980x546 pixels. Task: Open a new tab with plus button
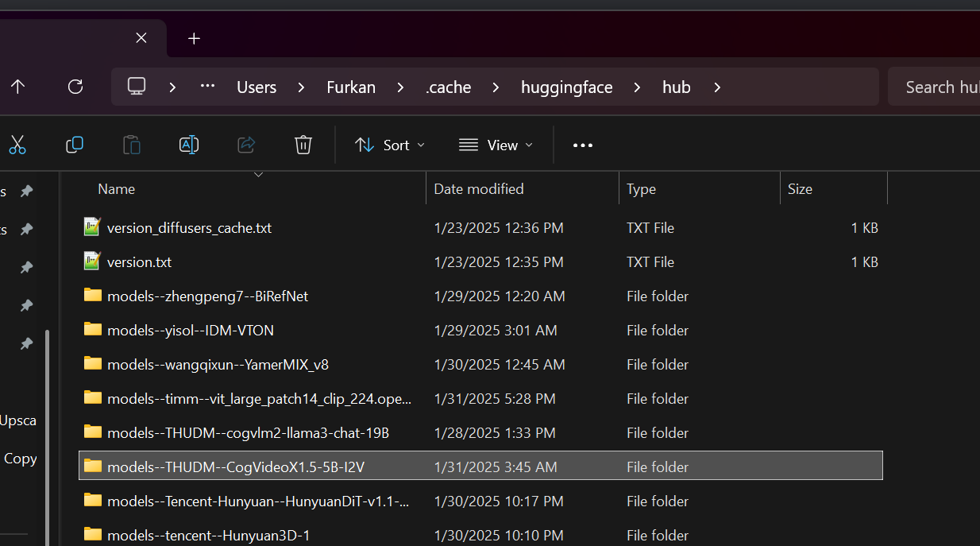[194, 38]
